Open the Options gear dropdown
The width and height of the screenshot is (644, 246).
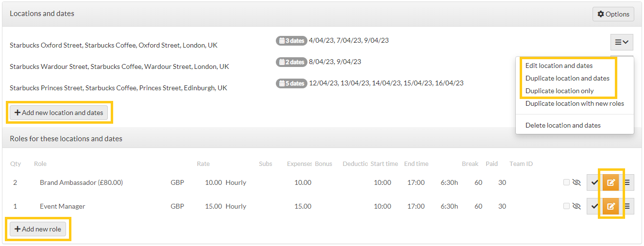tap(613, 14)
